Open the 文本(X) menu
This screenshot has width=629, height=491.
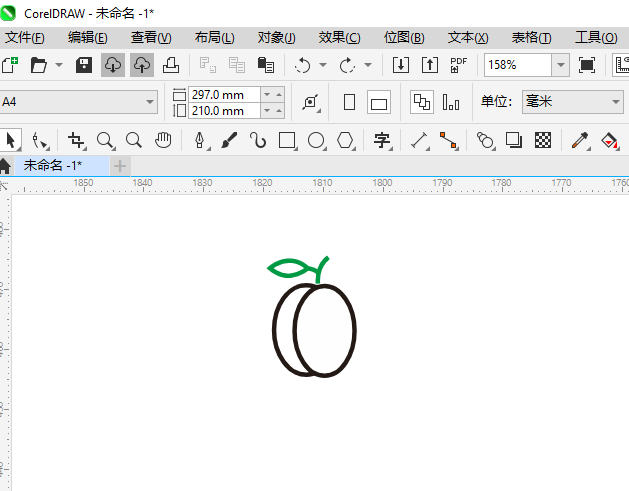468,38
